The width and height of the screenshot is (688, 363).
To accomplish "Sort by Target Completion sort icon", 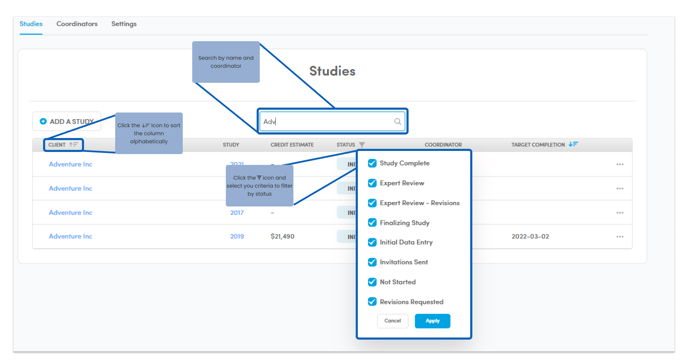I will 573,144.
